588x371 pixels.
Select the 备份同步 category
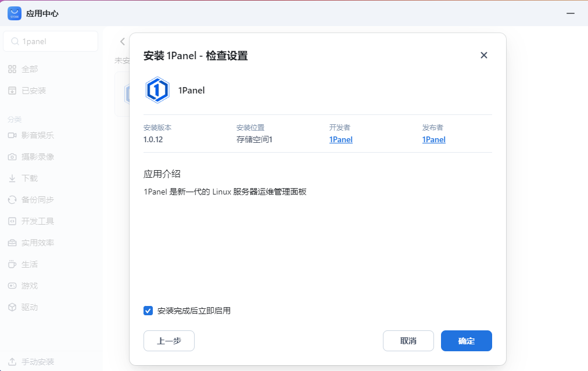37,200
